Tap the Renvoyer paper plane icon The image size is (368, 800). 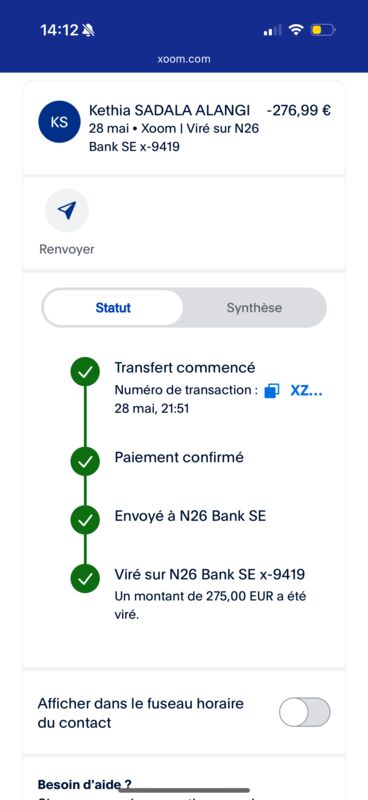(67, 210)
